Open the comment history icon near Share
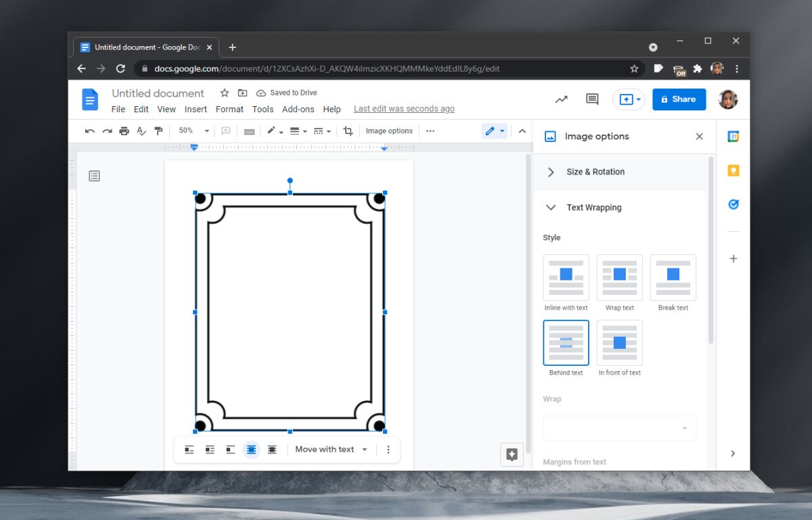The height and width of the screenshot is (520, 812). point(591,99)
